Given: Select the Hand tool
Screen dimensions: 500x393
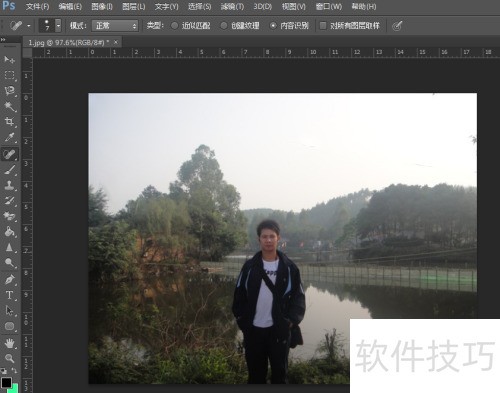Looking at the screenshot, I should 9,343.
